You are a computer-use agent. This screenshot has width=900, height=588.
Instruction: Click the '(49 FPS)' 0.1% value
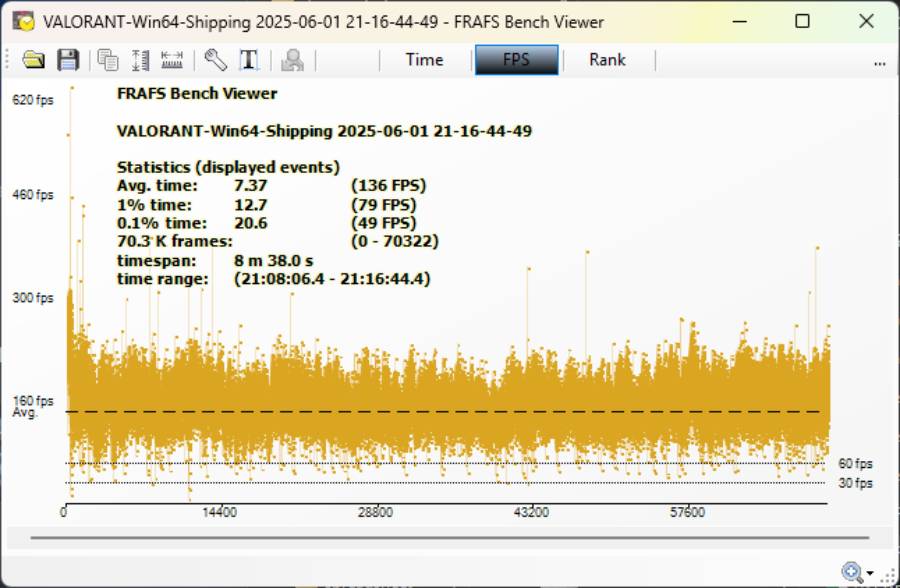384,223
